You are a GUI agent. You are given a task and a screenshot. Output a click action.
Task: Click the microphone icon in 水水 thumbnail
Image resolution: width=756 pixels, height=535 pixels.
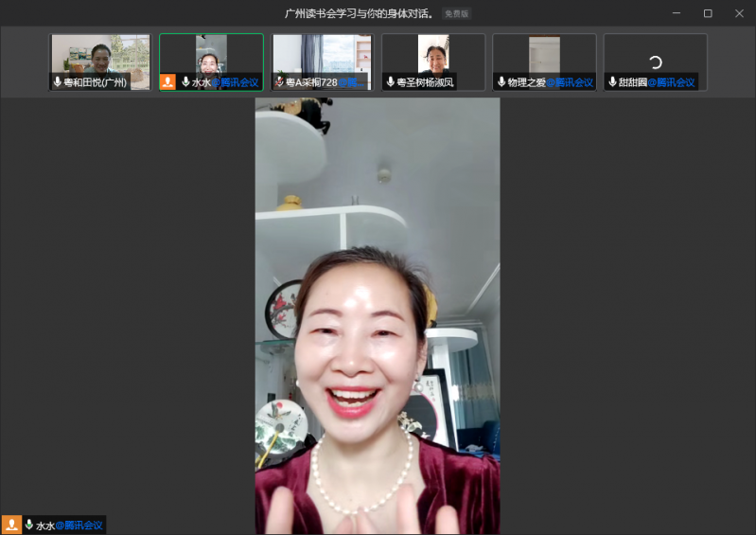[x=185, y=82]
